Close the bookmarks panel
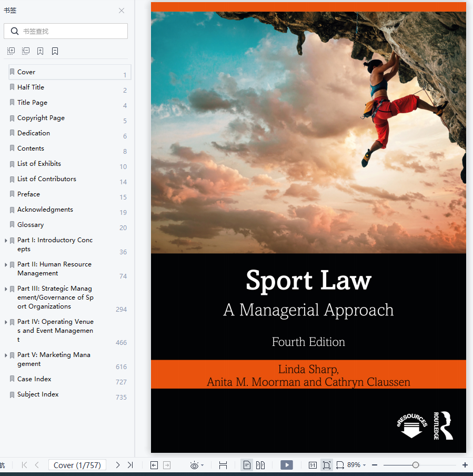 122,11
